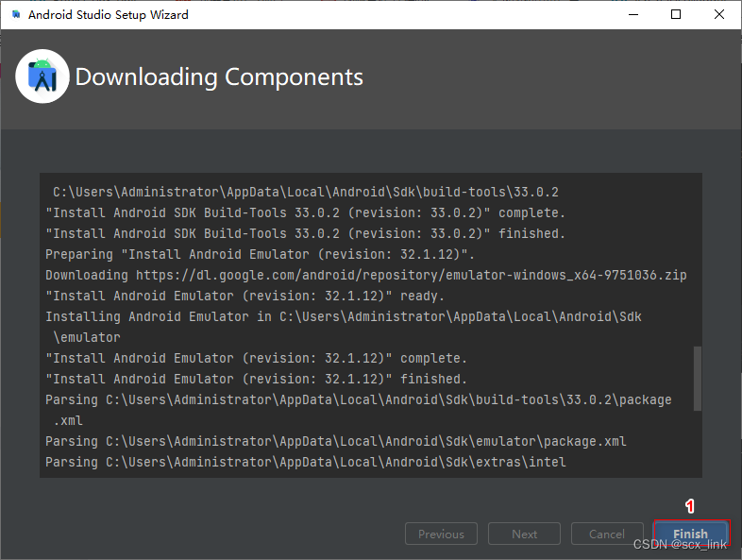The width and height of the screenshot is (742, 560).
Task: Click the Downloading Components heading
Action: (x=219, y=77)
